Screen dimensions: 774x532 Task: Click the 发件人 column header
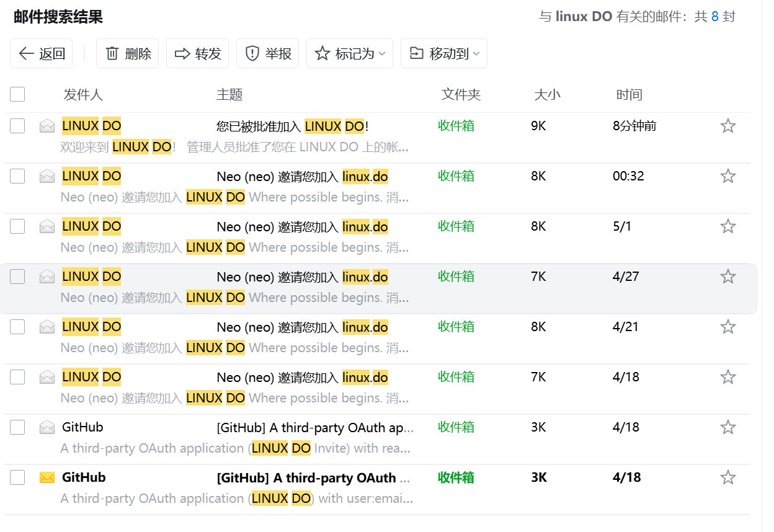pos(83,95)
